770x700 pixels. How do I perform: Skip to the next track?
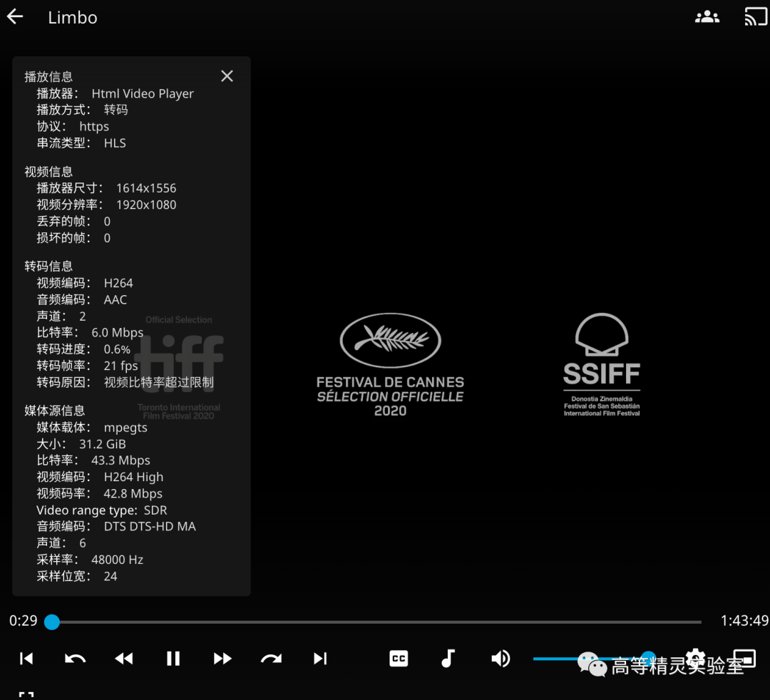[x=320, y=658]
